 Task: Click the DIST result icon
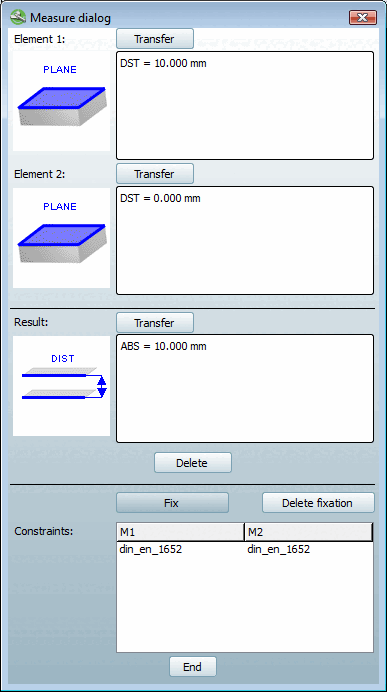click(61, 386)
